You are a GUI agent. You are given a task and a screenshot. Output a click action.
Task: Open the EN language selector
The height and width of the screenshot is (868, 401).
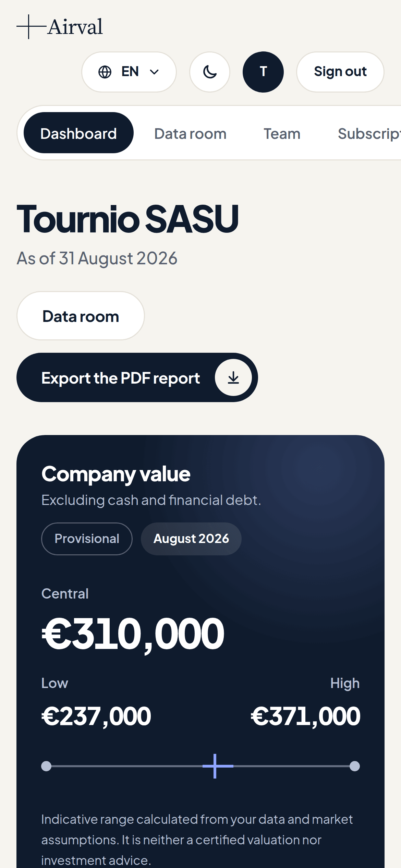(x=129, y=72)
